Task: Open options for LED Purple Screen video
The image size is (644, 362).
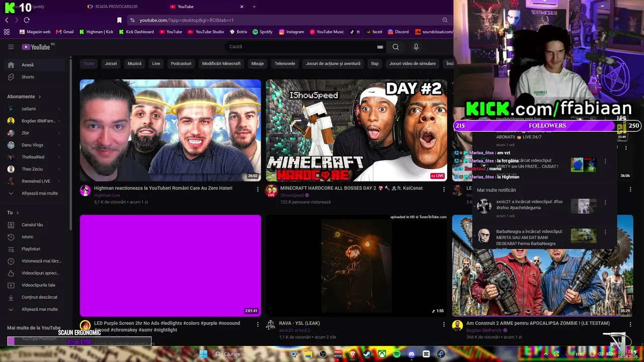Action: coord(258,325)
